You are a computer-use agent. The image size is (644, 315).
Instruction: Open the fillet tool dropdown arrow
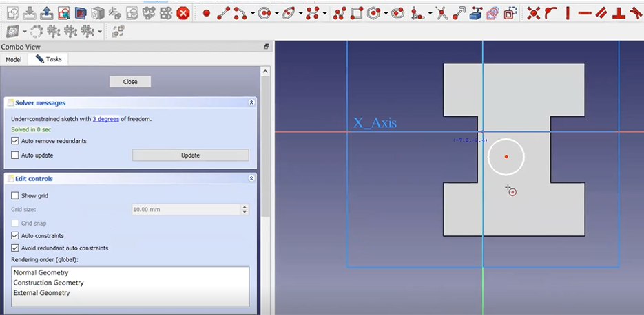pos(430,14)
